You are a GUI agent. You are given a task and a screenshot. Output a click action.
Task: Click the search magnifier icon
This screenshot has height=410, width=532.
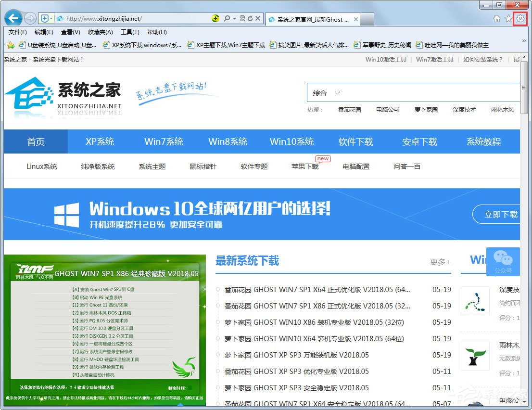coord(227,18)
